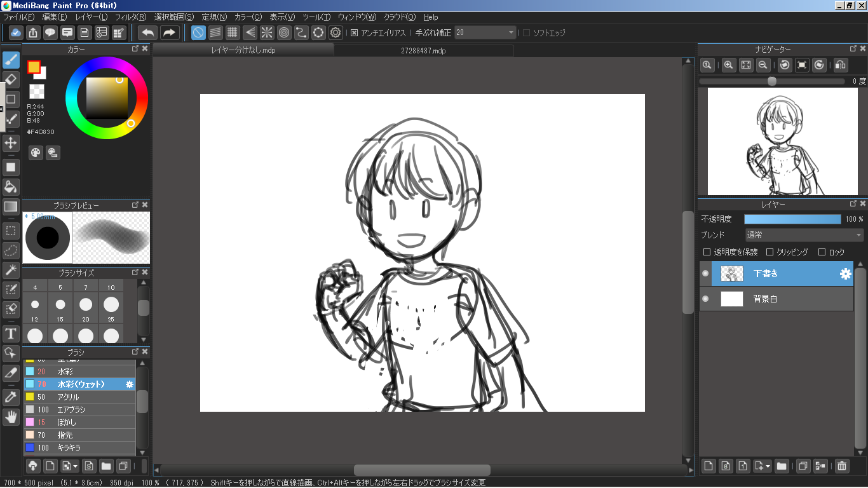Turn off snap guide in toolbar
868x488 pixels.
198,32
